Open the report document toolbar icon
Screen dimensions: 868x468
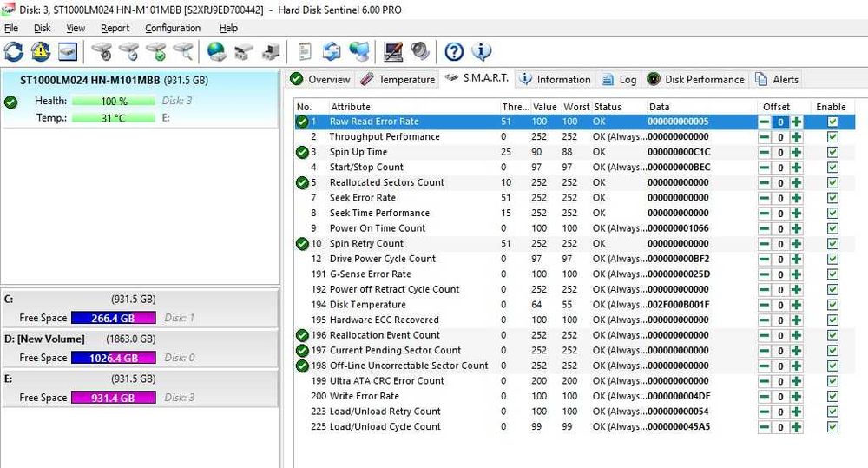coord(305,51)
